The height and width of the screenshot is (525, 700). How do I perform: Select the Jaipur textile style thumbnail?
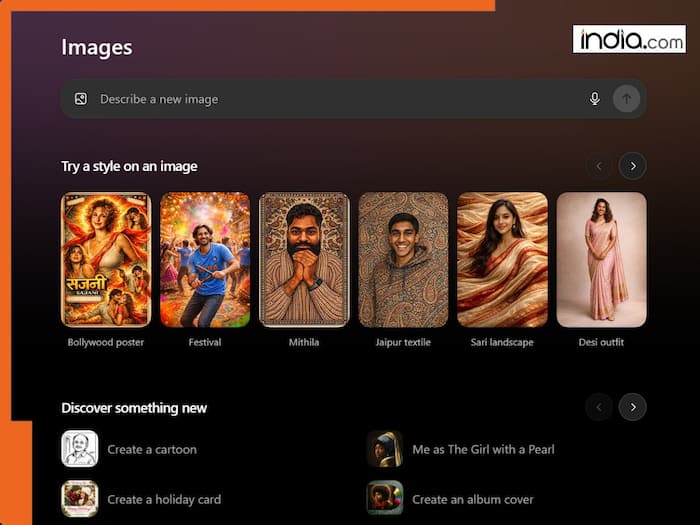coord(403,260)
